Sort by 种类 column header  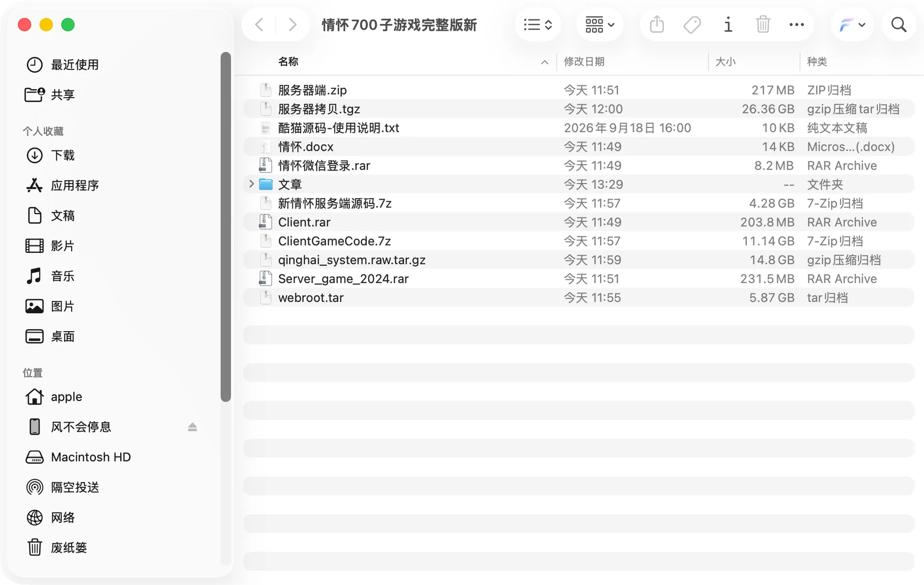click(817, 62)
